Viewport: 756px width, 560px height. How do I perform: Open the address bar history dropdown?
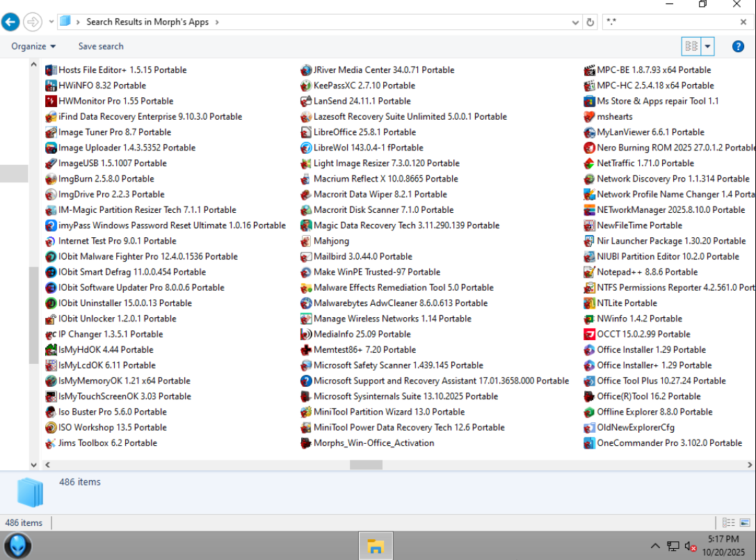(575, 22)
